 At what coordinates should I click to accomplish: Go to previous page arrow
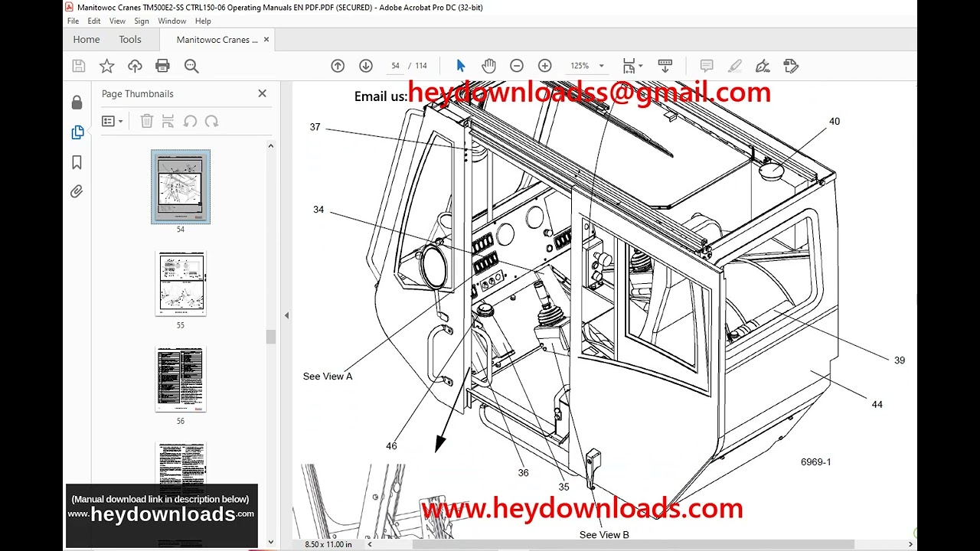click(338, 66)
